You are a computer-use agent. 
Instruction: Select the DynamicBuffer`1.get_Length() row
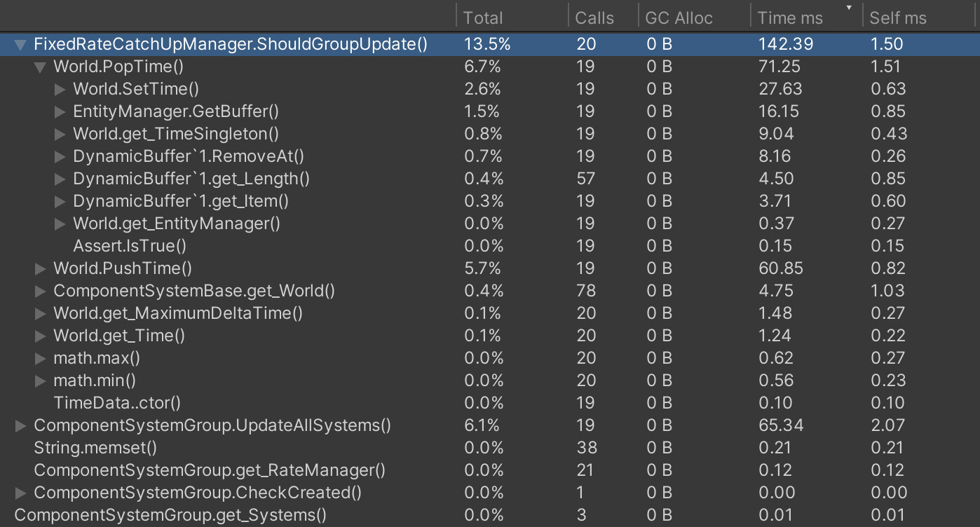coord(490,179)
